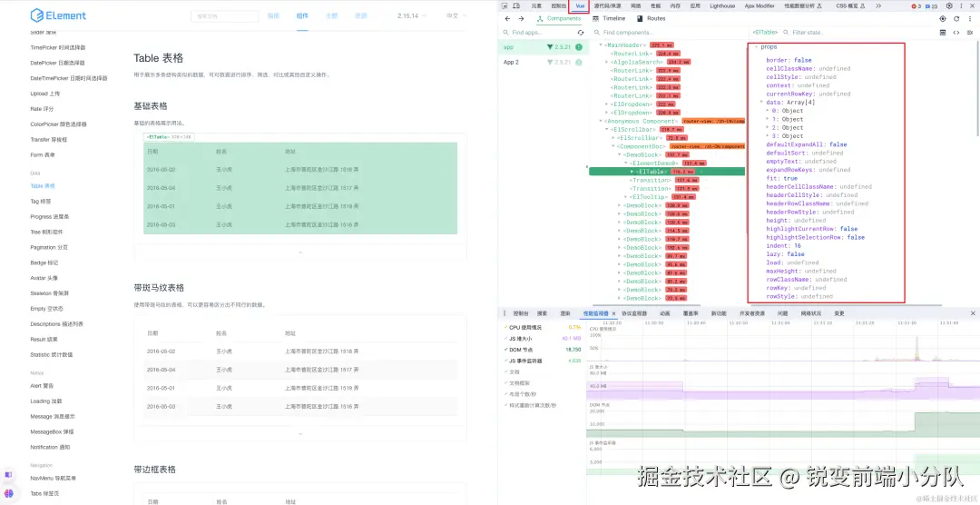Select the ElementDemo0 tree node
This screenshot has width=980, height=505.
(654, 163)
